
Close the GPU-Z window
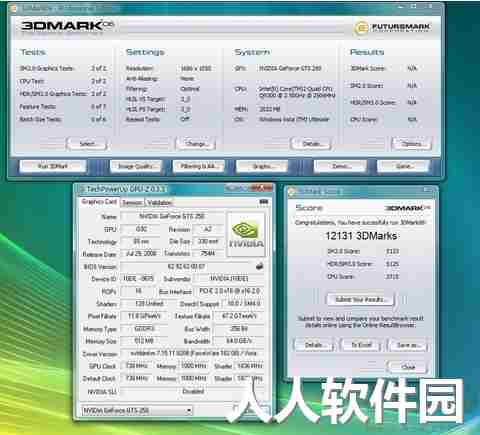pyautogui.click(x=262, y=189)
